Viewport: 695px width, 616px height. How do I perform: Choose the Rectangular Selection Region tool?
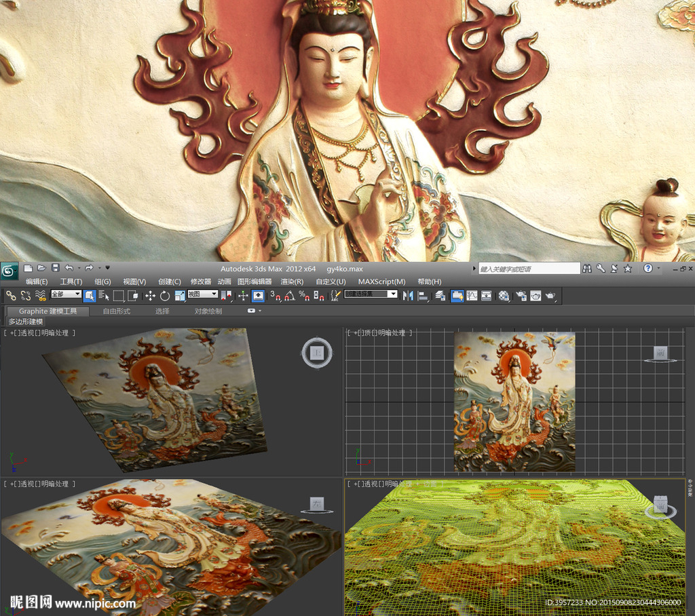click(118, 296)
